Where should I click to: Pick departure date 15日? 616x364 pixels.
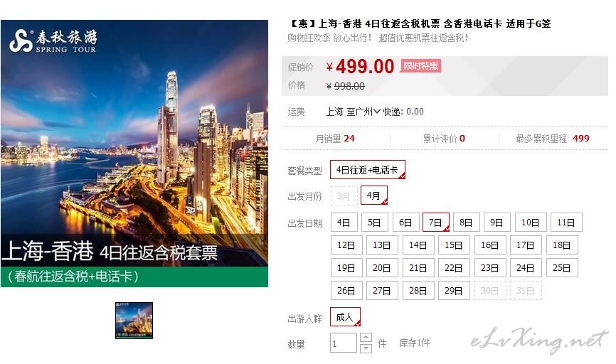pos(453,245)
